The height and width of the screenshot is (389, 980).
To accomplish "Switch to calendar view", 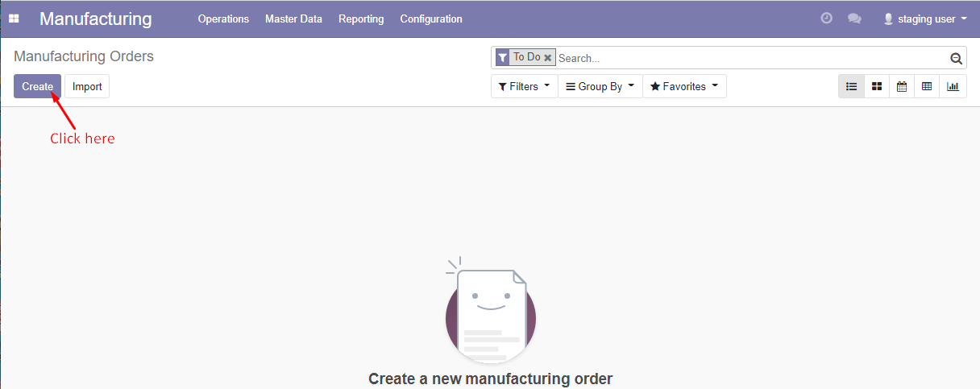I will point(902,86).
